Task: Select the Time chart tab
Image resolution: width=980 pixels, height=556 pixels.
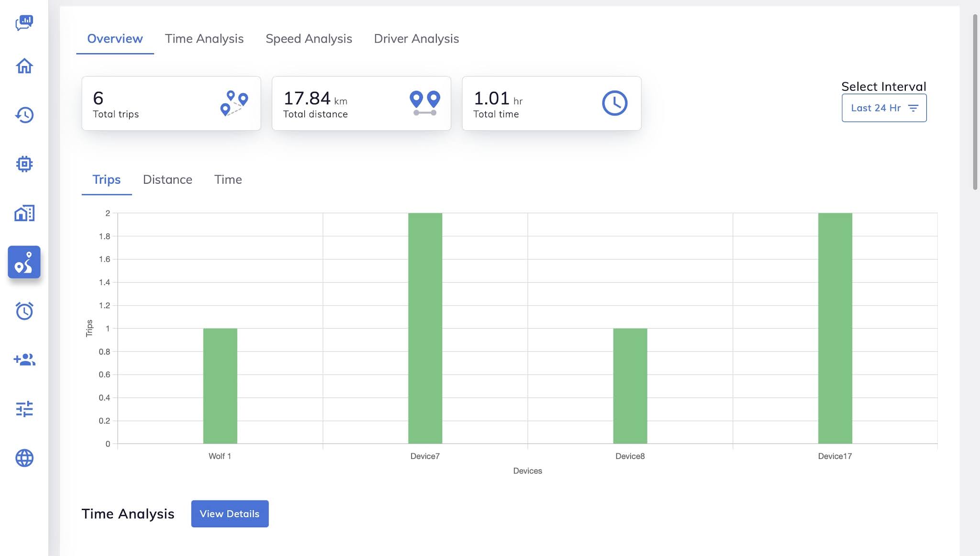Action: (228, 179)
